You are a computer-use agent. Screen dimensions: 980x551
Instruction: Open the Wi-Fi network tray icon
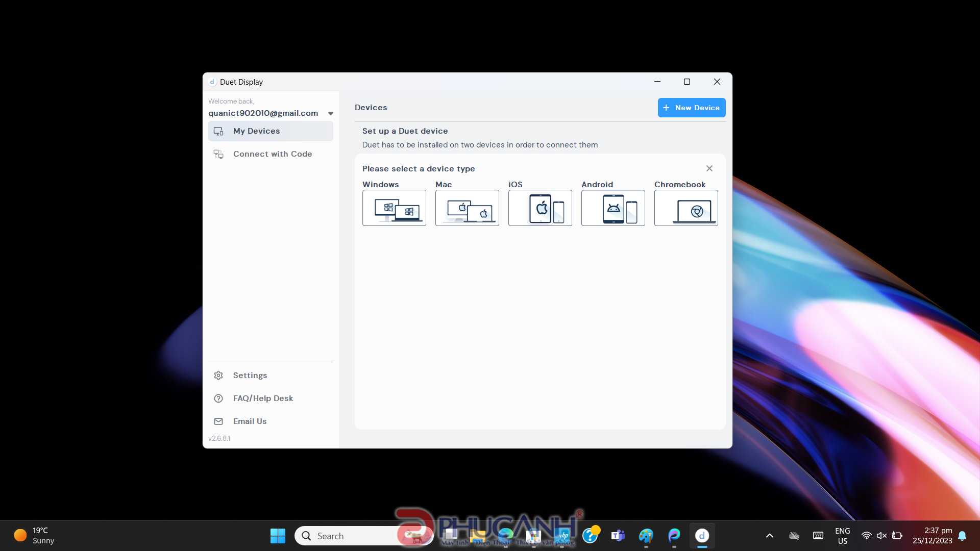coord(867,536)
